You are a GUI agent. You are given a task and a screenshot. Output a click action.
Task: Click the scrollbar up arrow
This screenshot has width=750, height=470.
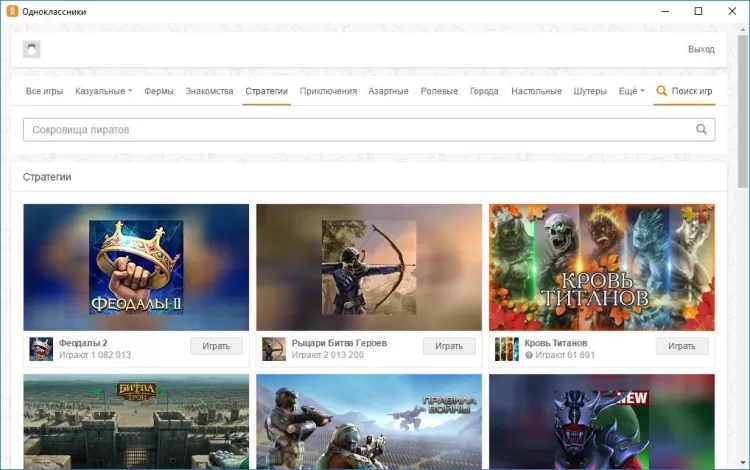tap(743, 30)
